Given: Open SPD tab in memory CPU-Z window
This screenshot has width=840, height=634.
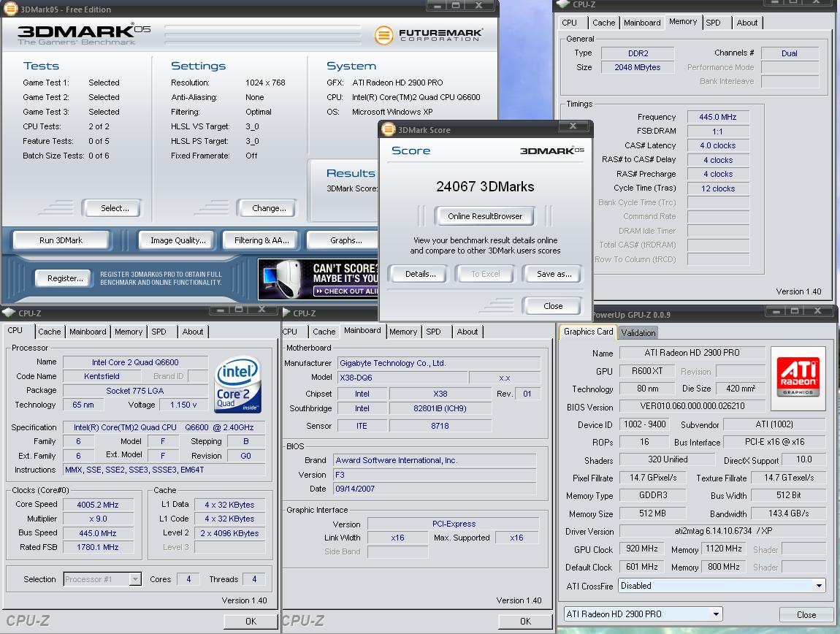Looking at the screenshot, I should [x=713, y=23].
